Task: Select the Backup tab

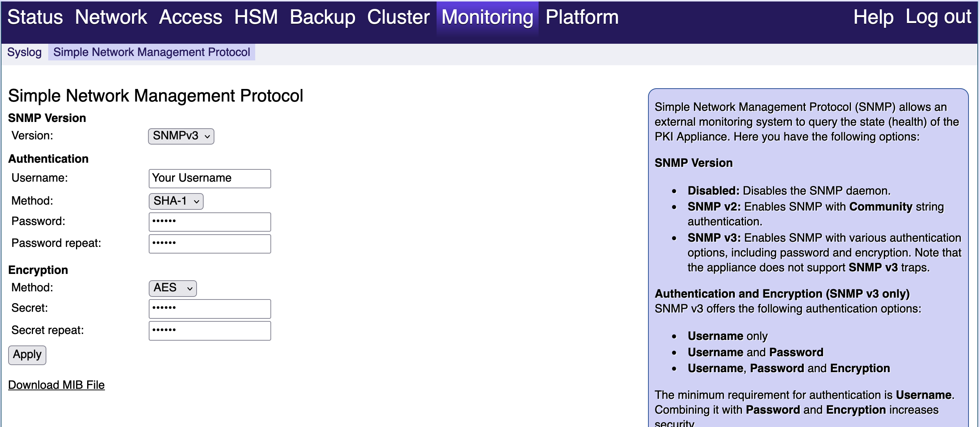Action: pyautogui.click(x=322, y=17)
